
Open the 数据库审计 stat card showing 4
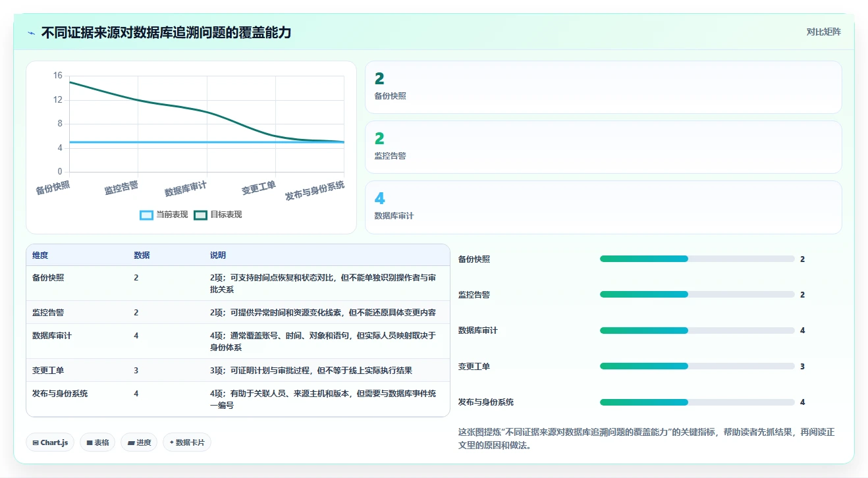click(x=603, y=207)
